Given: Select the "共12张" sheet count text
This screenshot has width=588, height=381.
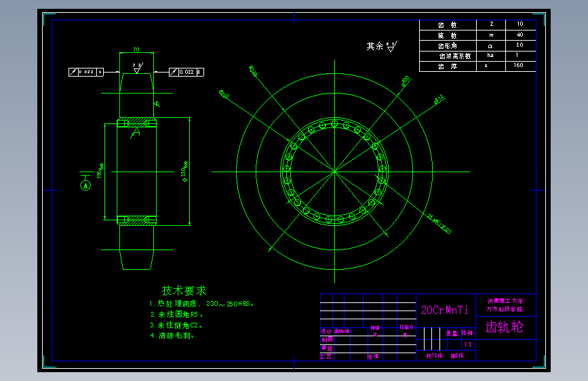Looking at the screenshot, I should click(434, 355).
